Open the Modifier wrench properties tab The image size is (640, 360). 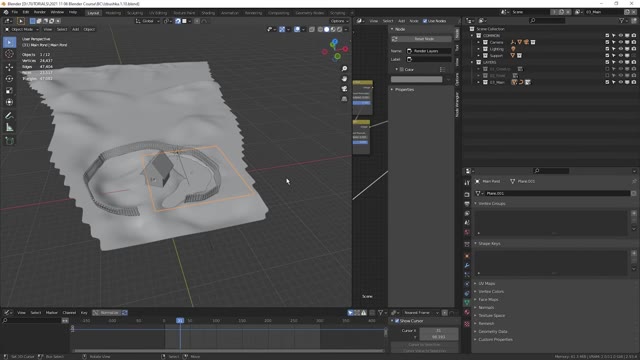467,265
